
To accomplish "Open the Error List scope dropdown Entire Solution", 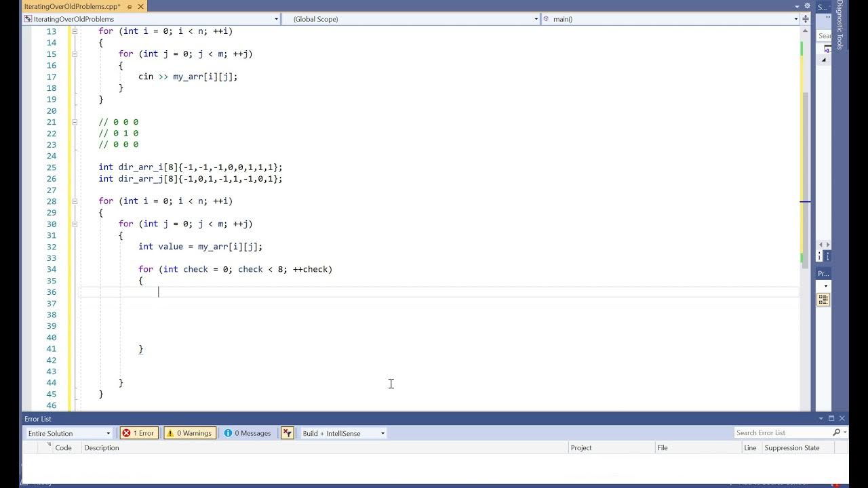I will (68, 433).
